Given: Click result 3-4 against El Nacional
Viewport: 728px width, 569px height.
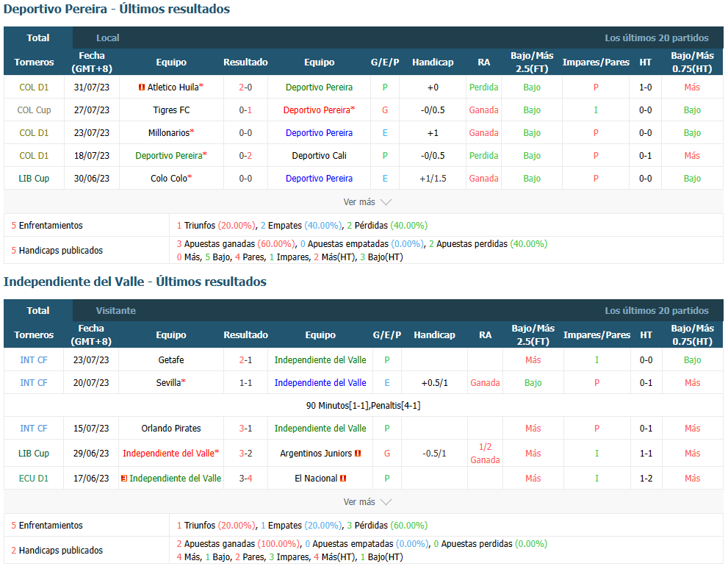Looking at the screenshot, I should 245,479.
